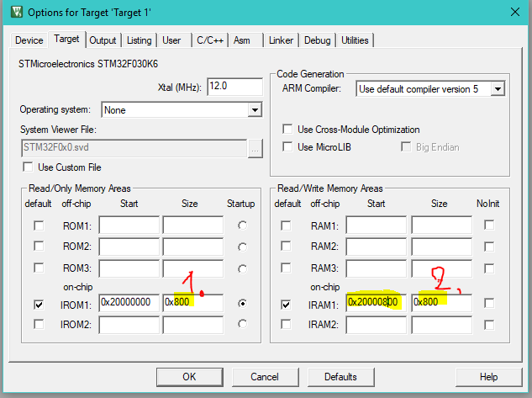532x398 pixels.
Task: Enable Use Custom File checkbox
Action: click(x=28, y=167)
